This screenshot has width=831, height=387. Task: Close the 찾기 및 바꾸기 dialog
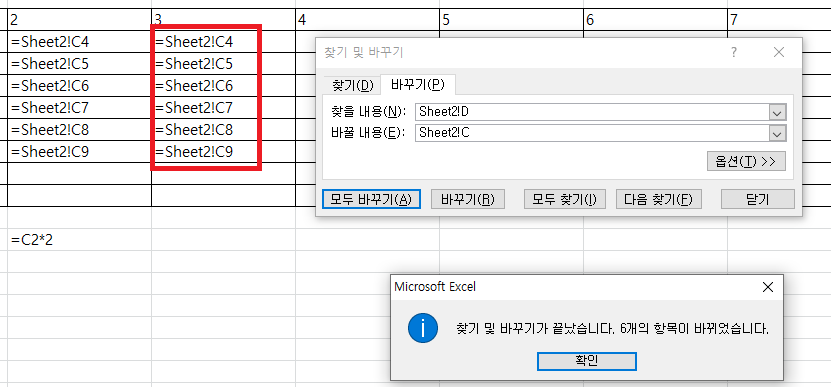779,52
